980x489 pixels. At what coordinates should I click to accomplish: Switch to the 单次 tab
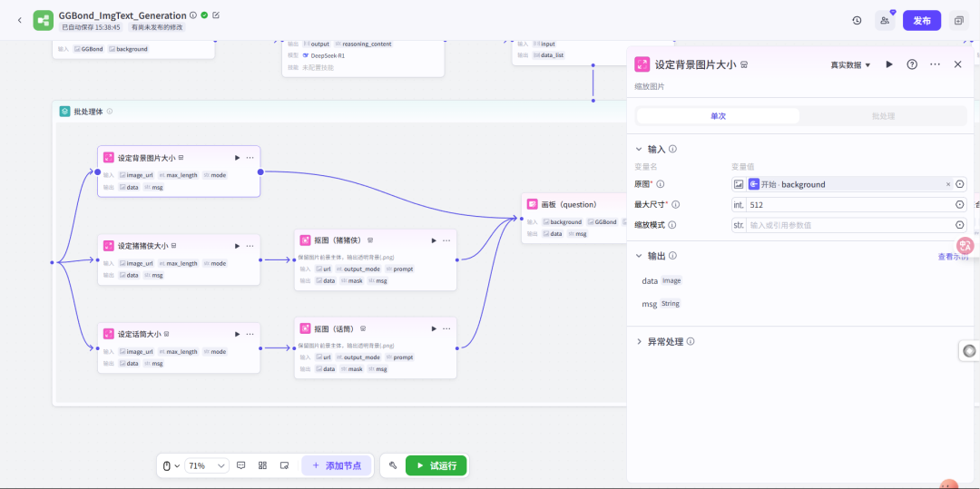click(x=718, y=116)
